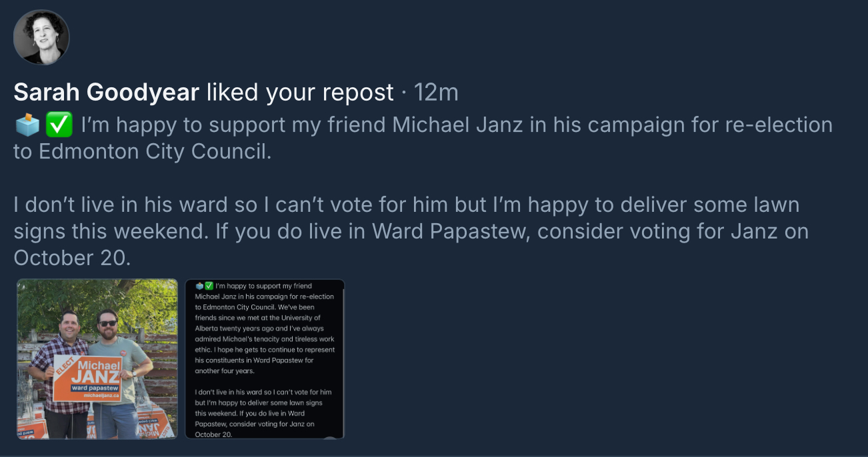The height and width of the screenshot is (457, 868).
Task: Click the "liked your repost" notification text
Action: [300, 93]
